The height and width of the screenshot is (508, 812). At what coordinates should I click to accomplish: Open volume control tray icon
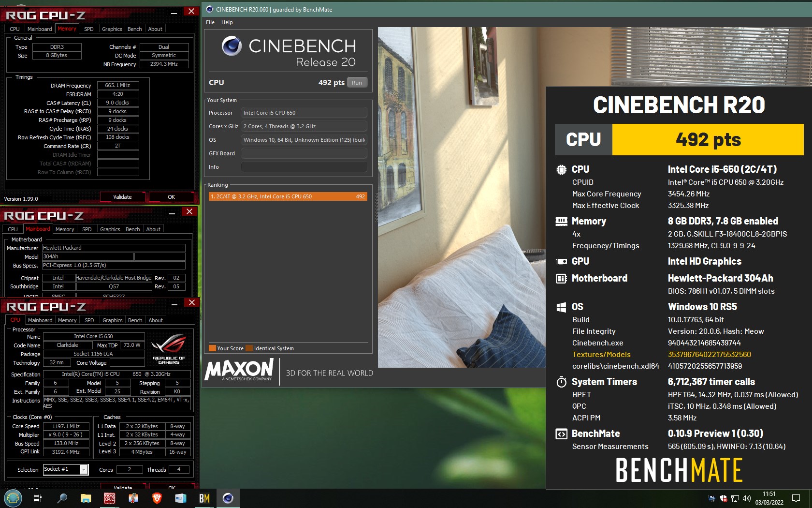click(747, 498)
